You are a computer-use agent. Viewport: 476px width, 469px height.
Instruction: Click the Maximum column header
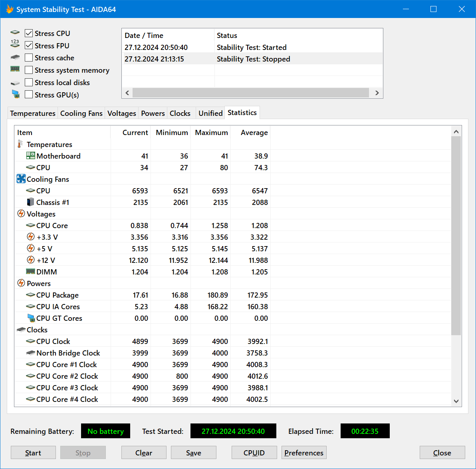(211, 133)
